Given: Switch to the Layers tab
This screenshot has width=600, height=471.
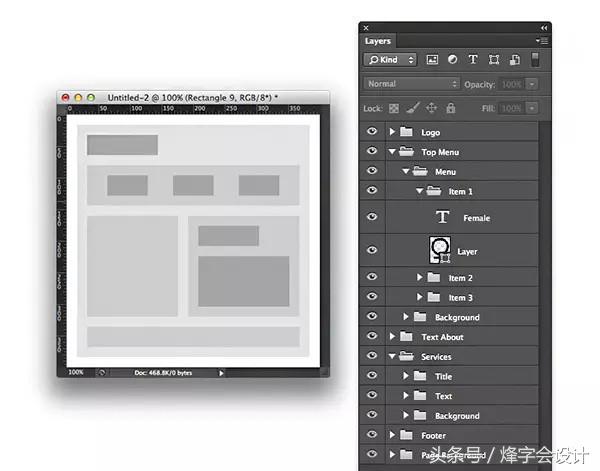Looking at the screenshot, I should tap(378, 41).
